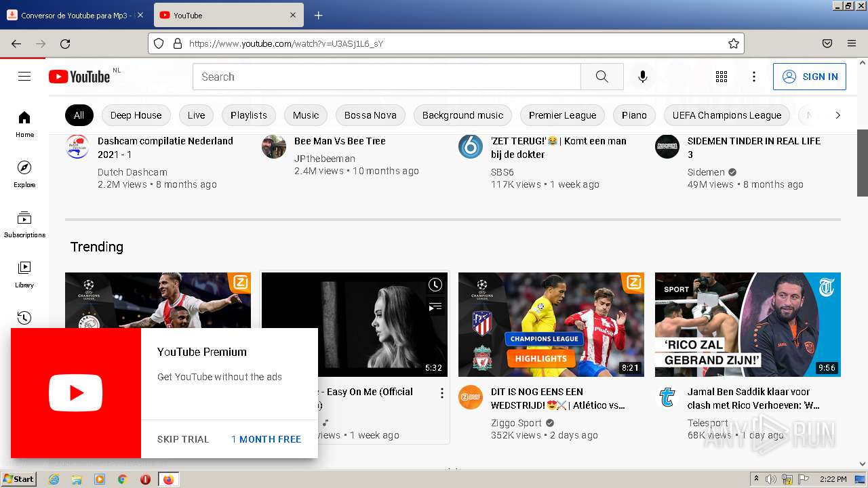The height and width of the screenshot is (488, 868).
Task: Open volume control in system tray
Action: 771,479
